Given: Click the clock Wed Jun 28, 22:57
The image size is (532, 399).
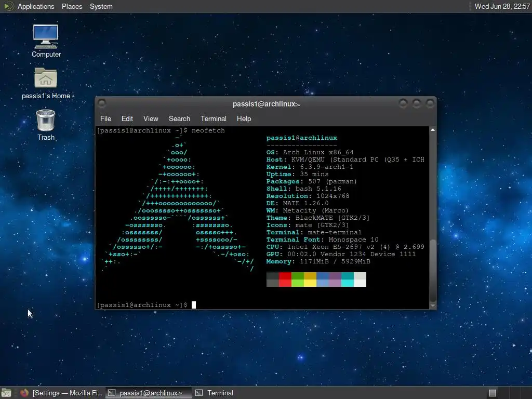Looking at the screenshot, I should click(x=502, y=6).
